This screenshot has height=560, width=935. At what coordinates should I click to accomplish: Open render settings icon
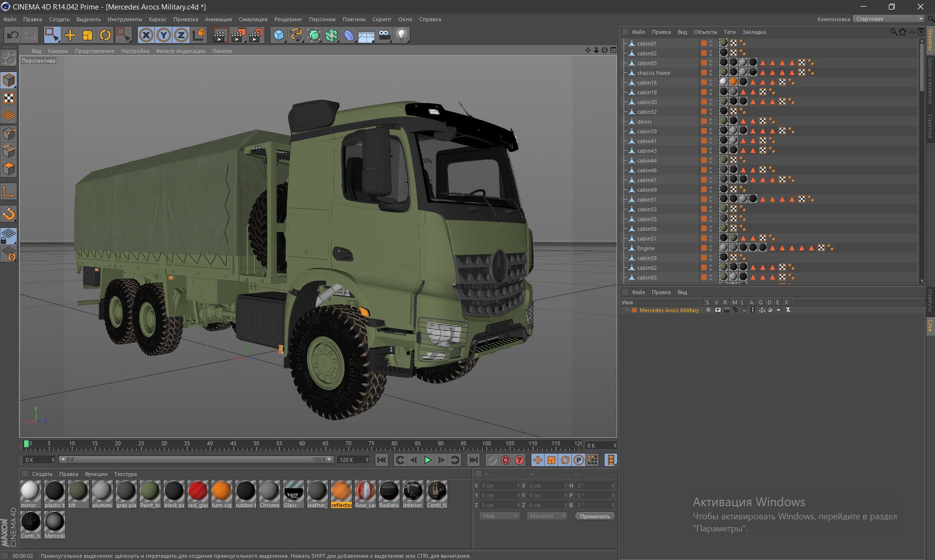click(x=256, y=35)
